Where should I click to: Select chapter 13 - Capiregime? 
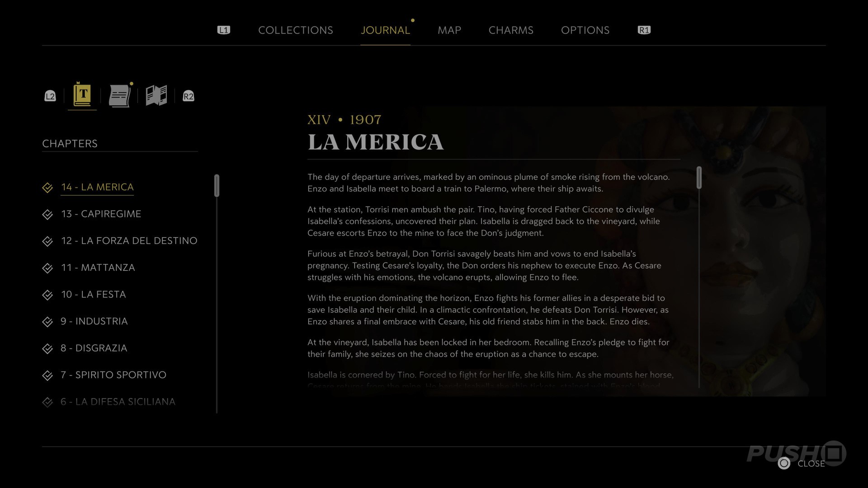(101, 214)
